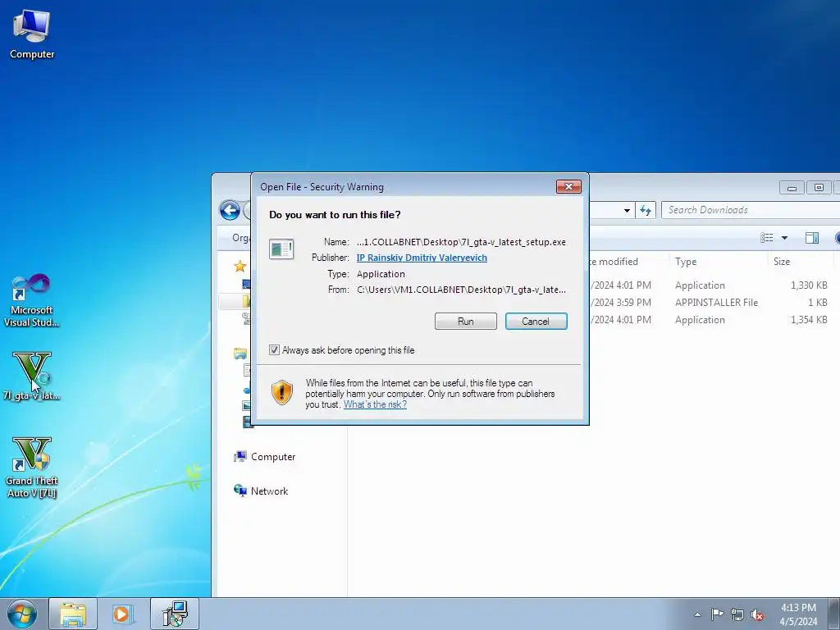Image resolution: width=840 pixels, height=630 pixels.
Task: Click the refresh button beside address bar
Action: coord(646,210)
